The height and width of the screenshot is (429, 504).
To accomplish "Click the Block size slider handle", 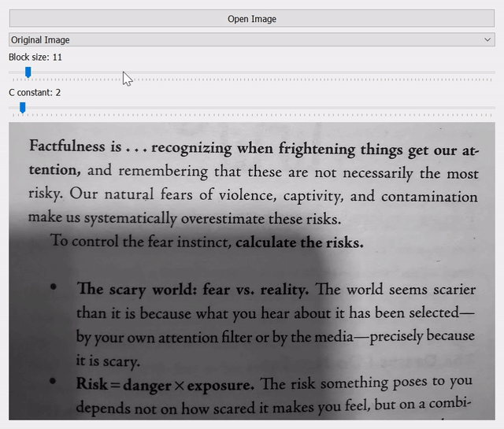I will click(28, 72).
